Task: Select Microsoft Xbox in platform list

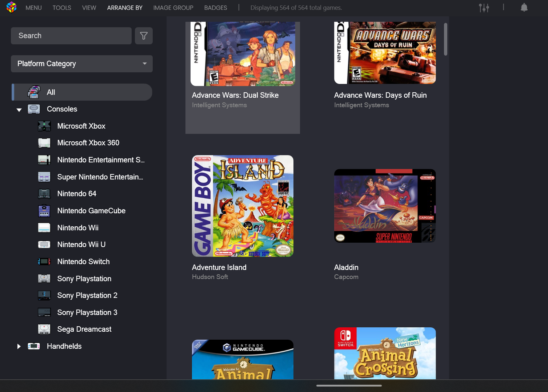Action: (81, 126)
